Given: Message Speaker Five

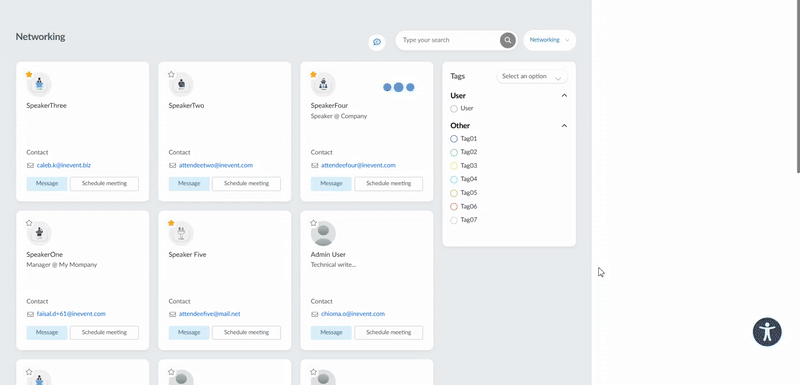Looking at the screenshot, I should (x=189, y=332).
